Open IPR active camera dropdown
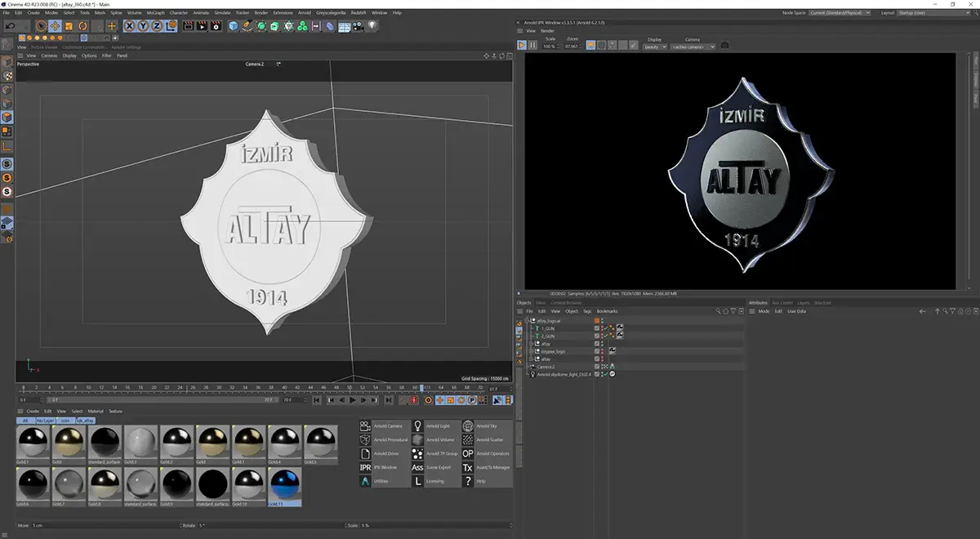980x539 pixels. click(693, 47)
